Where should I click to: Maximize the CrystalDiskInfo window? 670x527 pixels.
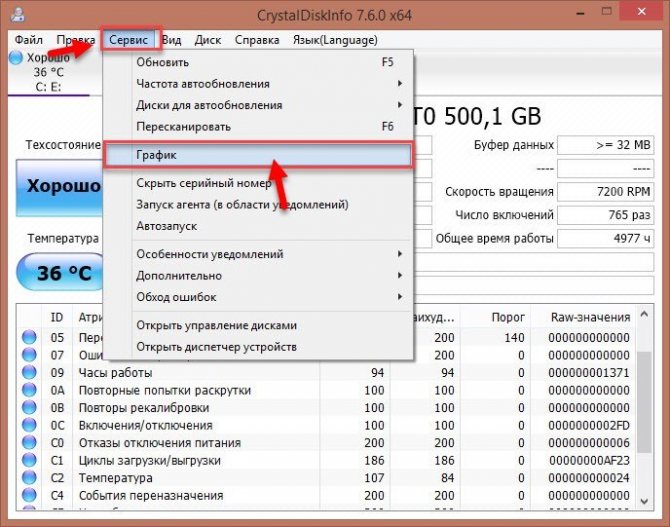[606, 12]
